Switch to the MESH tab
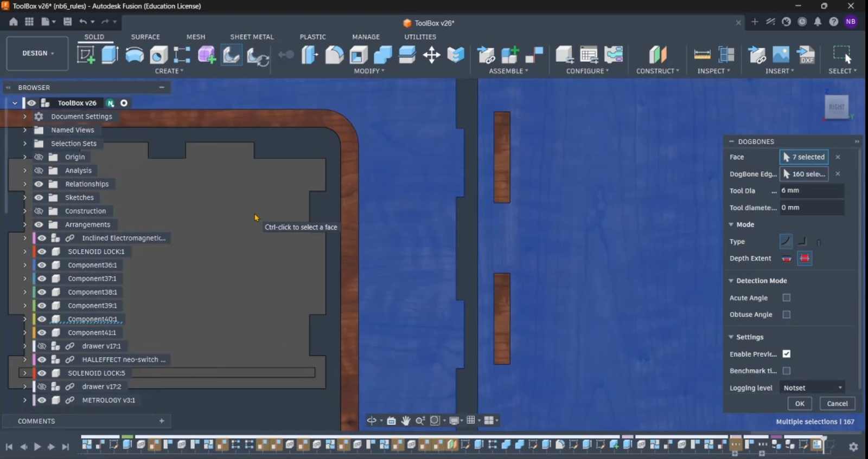868x459 pixels. [196, 37]
